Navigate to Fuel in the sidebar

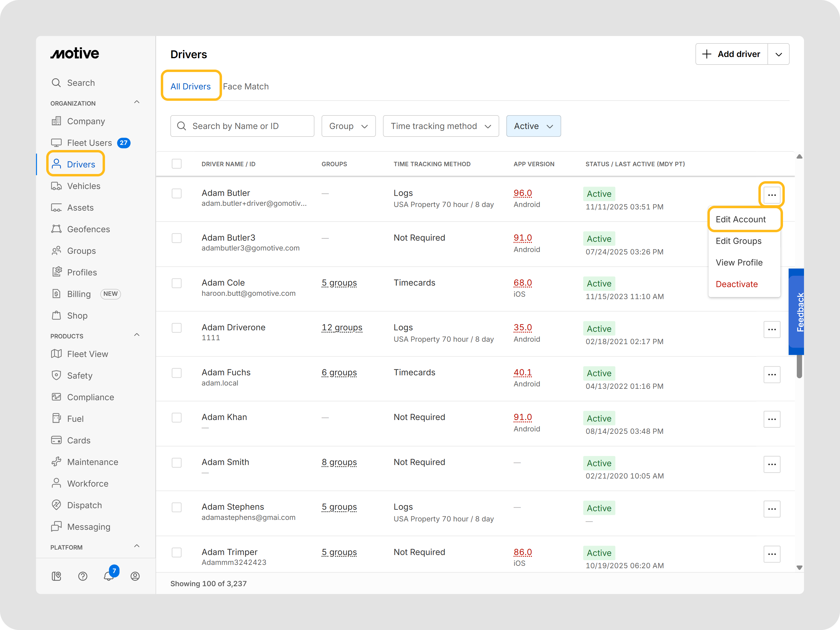(75, 419)
